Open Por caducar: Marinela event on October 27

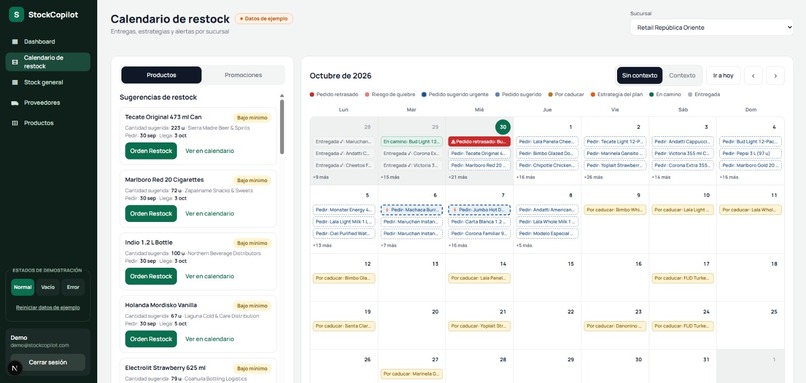click(x=411, y=374)
